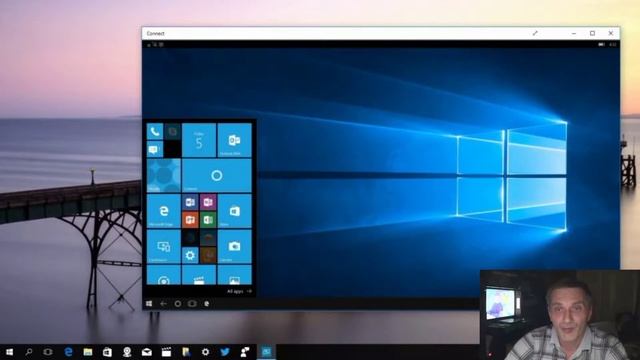Viewport: 640px width, 360px height.
Task: Open the OneNote tile in the Office group
Action: (x=208, y=202)
